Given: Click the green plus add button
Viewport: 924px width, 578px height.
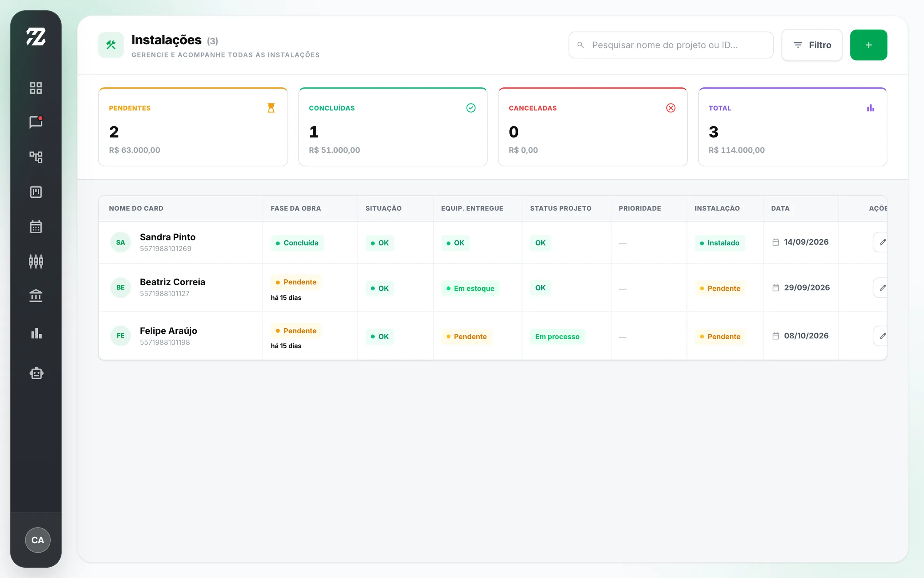Looking at the screenshot, I should tap(869, 45).
